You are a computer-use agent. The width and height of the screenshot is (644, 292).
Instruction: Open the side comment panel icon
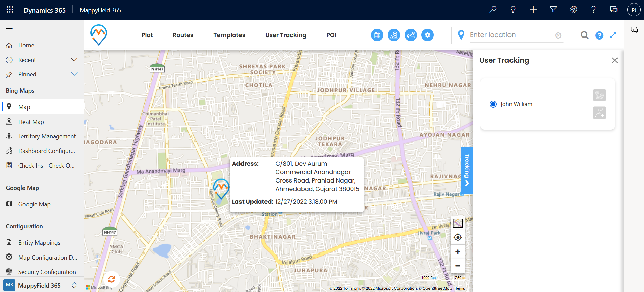pos(634,30)
